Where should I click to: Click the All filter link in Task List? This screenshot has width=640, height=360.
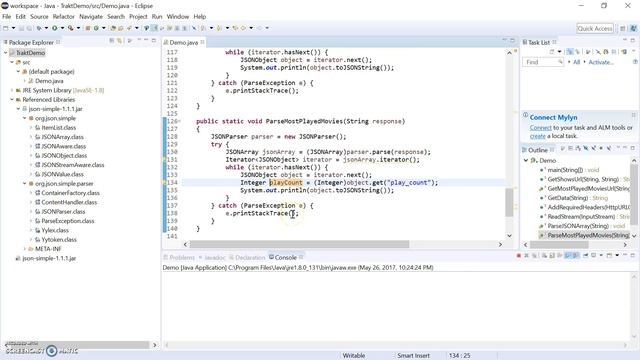[x=576, y=62]
